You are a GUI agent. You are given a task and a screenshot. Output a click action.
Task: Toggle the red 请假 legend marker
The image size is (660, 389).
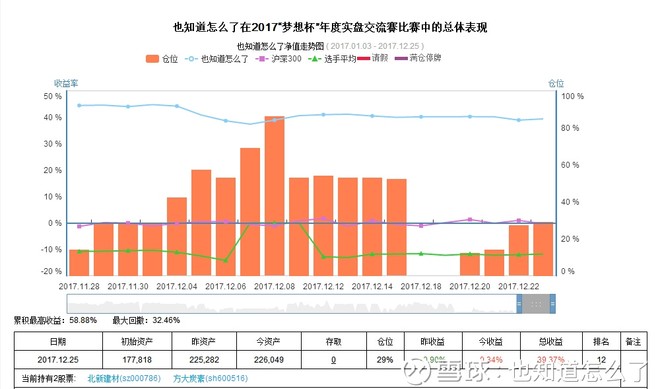[373, 58]
